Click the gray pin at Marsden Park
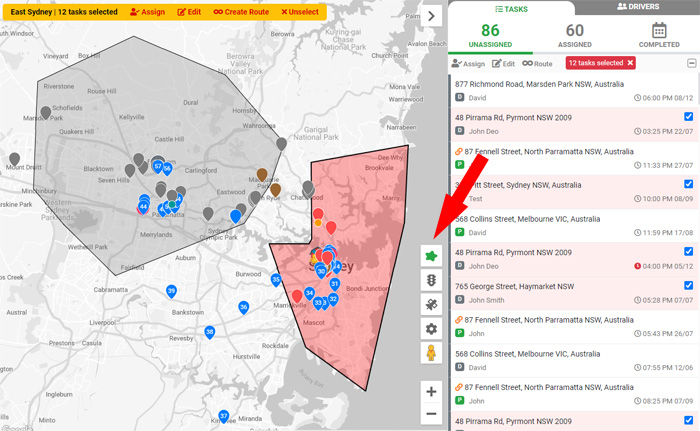Image resolution: width=700 pixels, height=431 pixels. pyautogui.click(x=46, y=113)
